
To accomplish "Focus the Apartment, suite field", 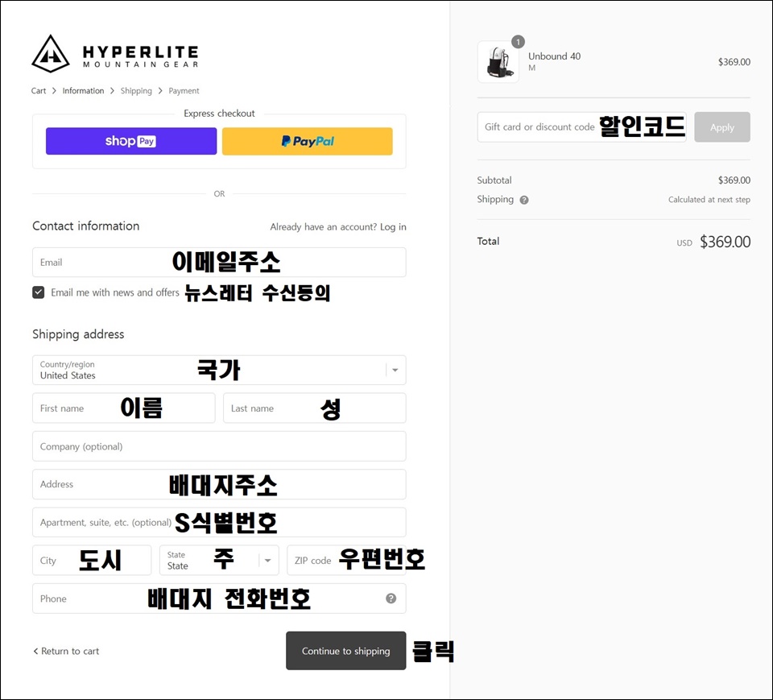I will 219,523.
